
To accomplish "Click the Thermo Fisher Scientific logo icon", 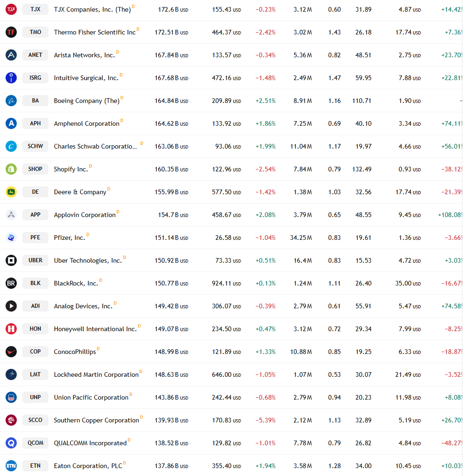I will [x=11, y=32].
